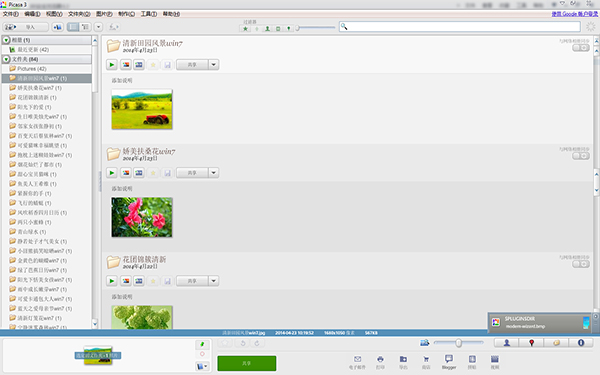Screen dimensions: 600x375
Task: Toggle movies only filter
Action: [x=278, y=29]
